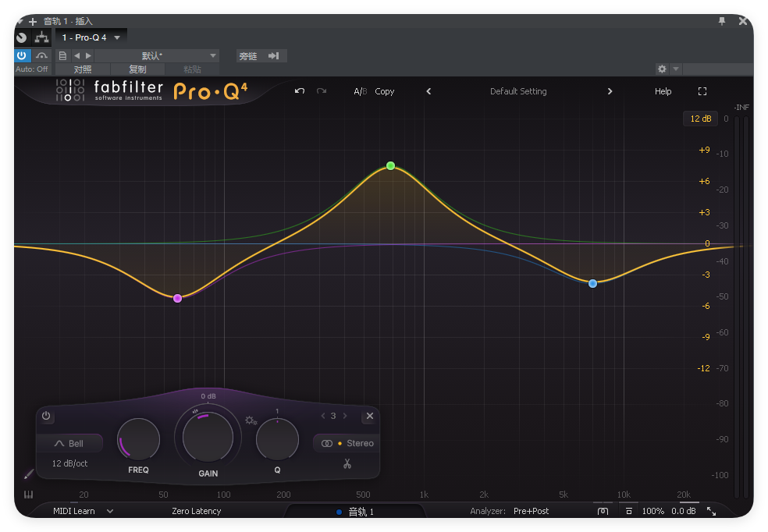This screenshot has height=532, width=768.
Task: Click the FabFilter logo icon
Action: tap(70, 90)
